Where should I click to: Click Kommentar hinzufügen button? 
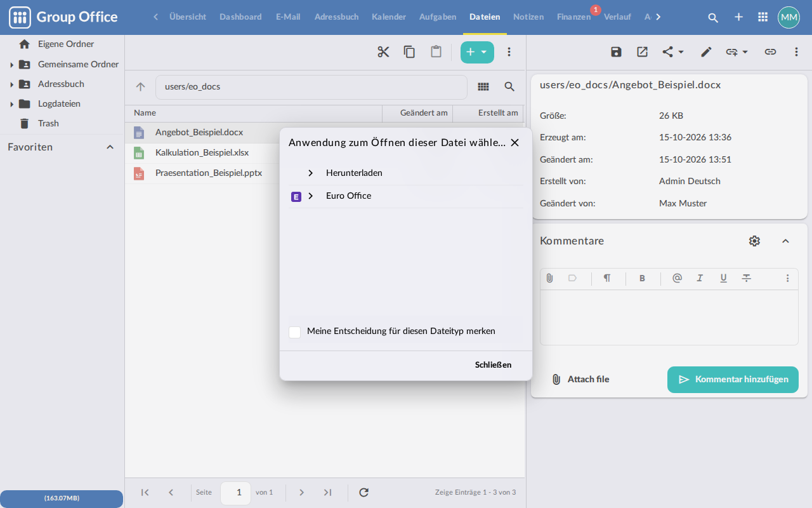point(733,379)
